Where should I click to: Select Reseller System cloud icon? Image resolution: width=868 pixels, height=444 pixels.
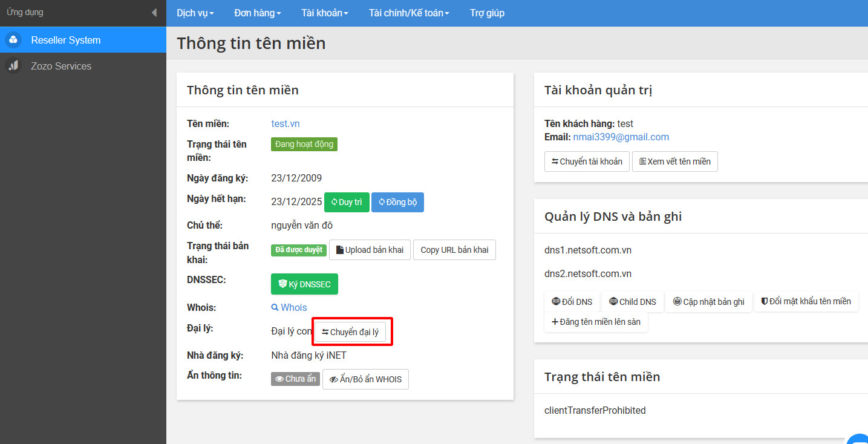pyautogui.click(x=13, y=40)
